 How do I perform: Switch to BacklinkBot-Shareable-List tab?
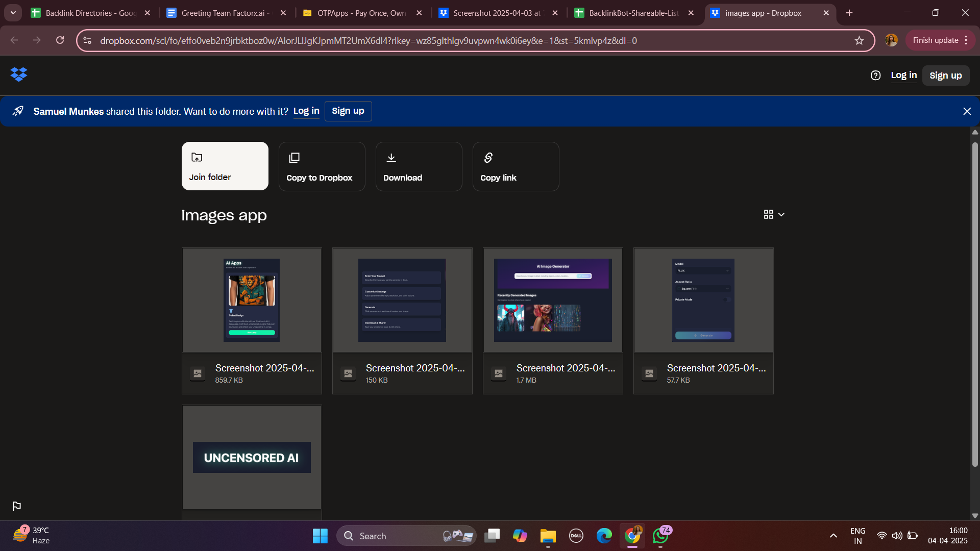(634, 13)
